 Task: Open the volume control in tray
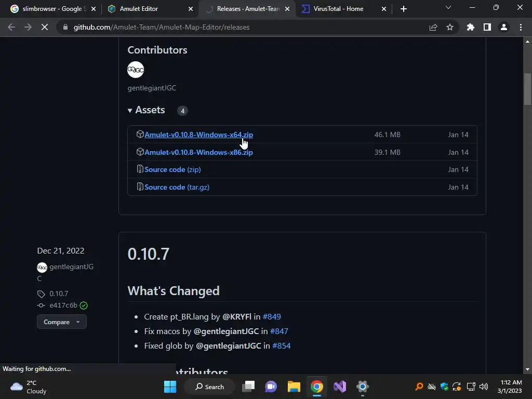484,387
